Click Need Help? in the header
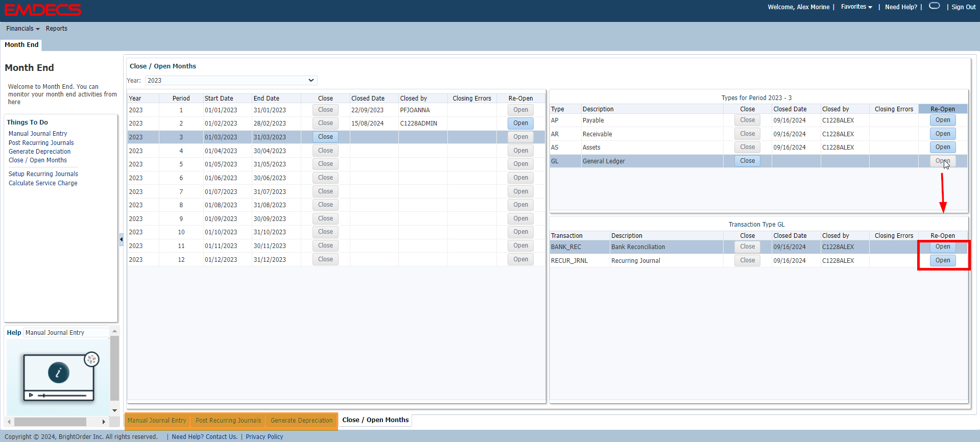Image resolution: width=980 pixels, height=442 pixels. click(901, 7)
